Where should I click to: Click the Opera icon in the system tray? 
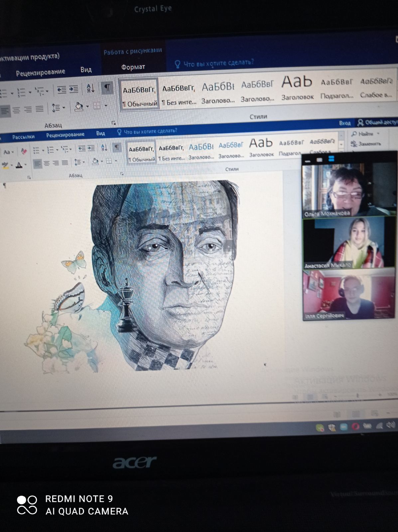(355, 426)
